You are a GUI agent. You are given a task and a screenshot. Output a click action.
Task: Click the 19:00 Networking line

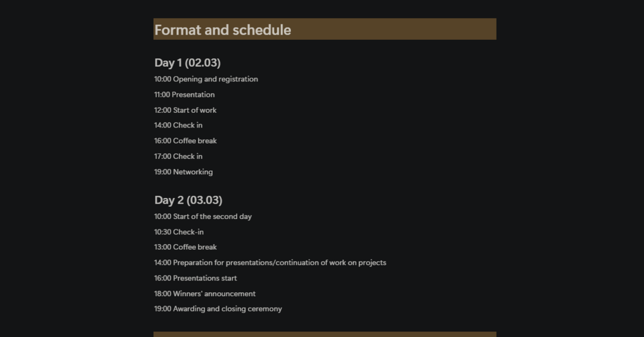click(x=184, y=172)
